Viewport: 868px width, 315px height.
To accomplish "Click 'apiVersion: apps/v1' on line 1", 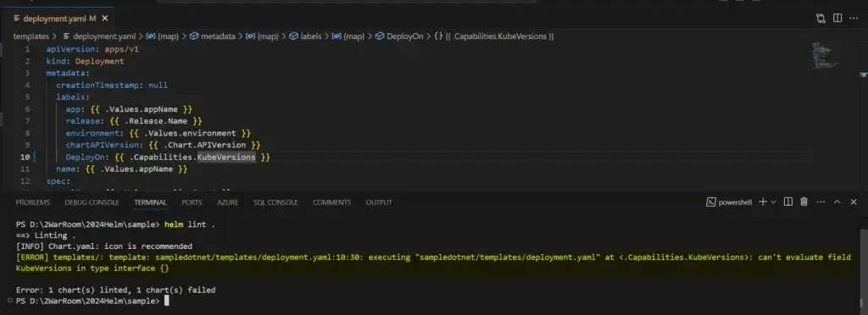I will pos(92,49).
